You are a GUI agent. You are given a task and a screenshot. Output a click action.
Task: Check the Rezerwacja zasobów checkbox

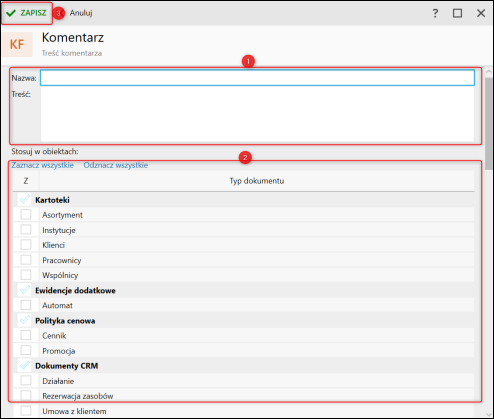coord(26,395)
